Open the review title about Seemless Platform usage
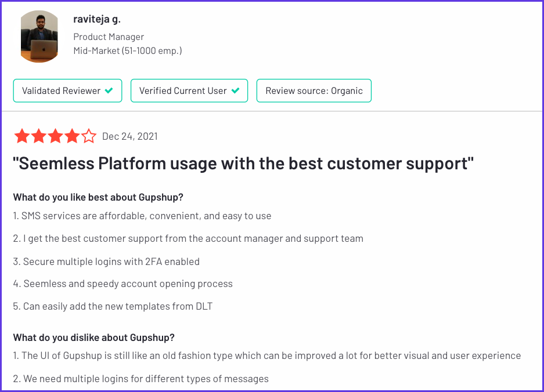 coord(243,164)
